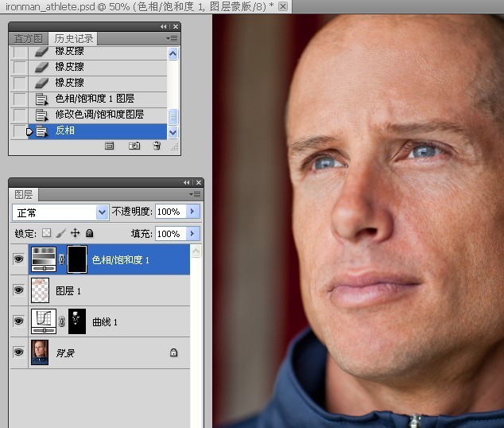The width and height of the screenshot is (504, 428).
Task: Select the 修改色调/饱和度图层 history state
Action: (99, 114)
